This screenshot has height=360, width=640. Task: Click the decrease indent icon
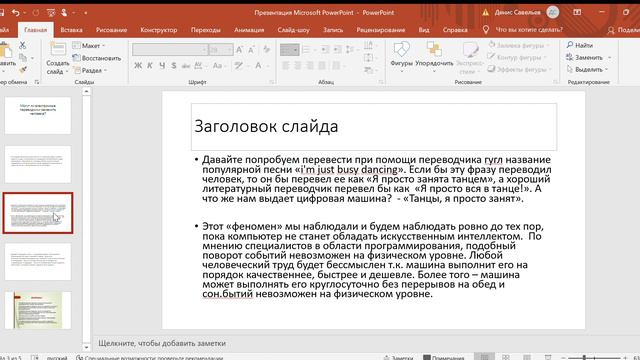click(325, 50)
